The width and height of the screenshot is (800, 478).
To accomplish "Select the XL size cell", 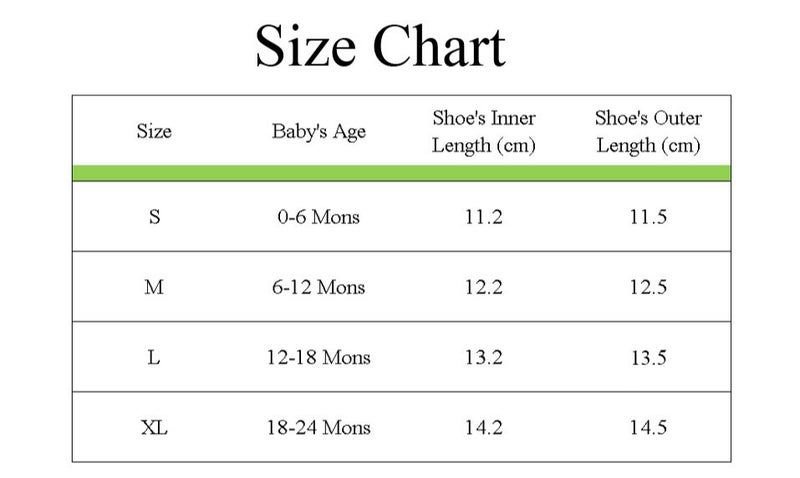I will [x=154, y=427].
